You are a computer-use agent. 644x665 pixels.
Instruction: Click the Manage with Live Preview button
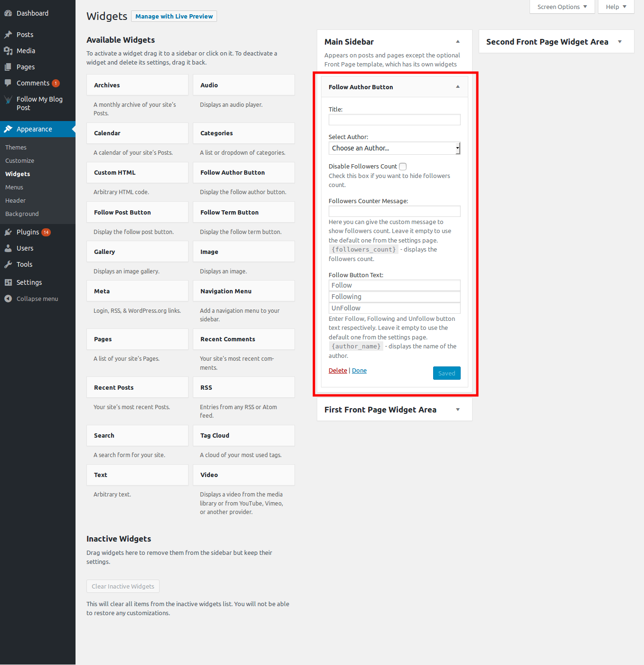coord(174,16)
